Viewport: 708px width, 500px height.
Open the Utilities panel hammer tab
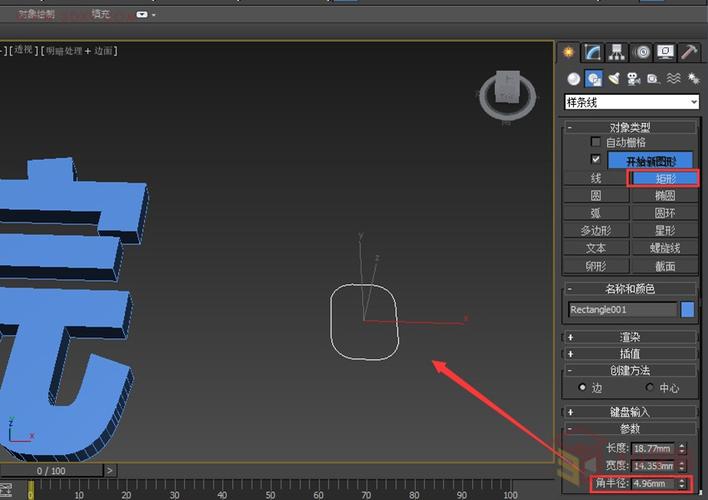(689, 52)
